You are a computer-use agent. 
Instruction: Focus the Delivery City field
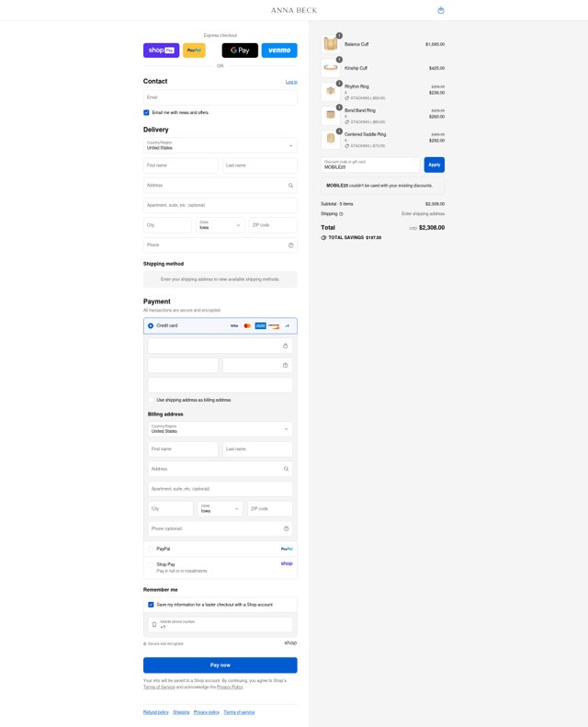pyautogui.click(x=167, y=225)
